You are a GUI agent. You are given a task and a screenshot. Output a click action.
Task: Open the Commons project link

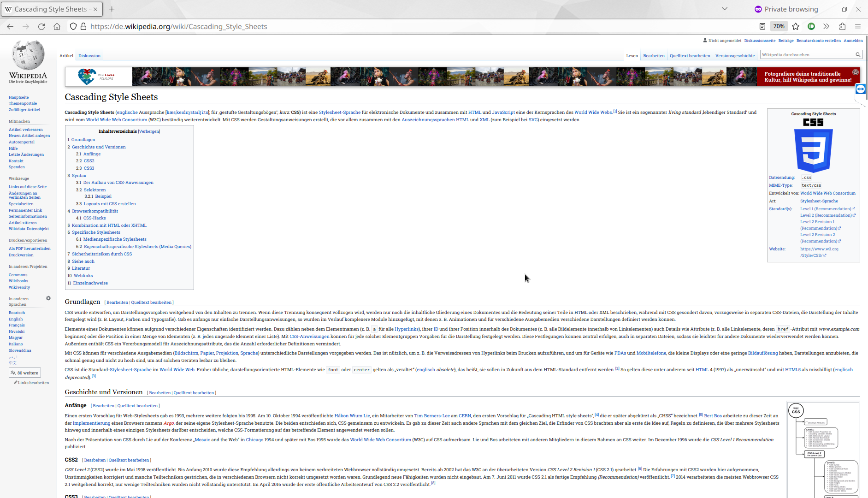tap(18, 275)
